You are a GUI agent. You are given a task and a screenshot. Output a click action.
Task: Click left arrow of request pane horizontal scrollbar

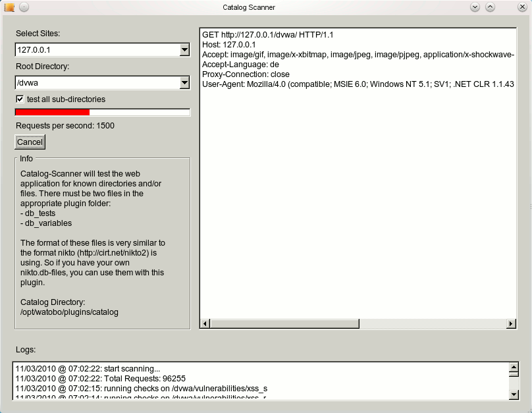(x=205, y=323)
